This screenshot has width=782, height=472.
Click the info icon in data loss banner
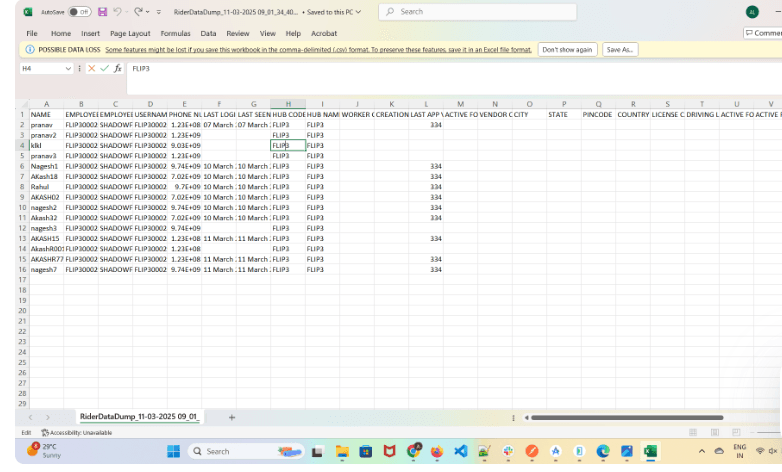(x=30, y=49)
